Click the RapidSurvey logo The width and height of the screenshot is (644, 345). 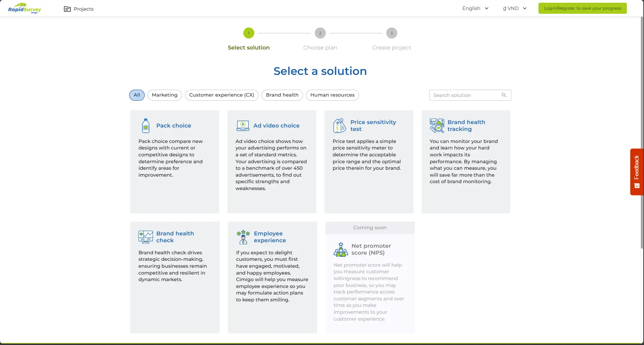coord(24,8)
